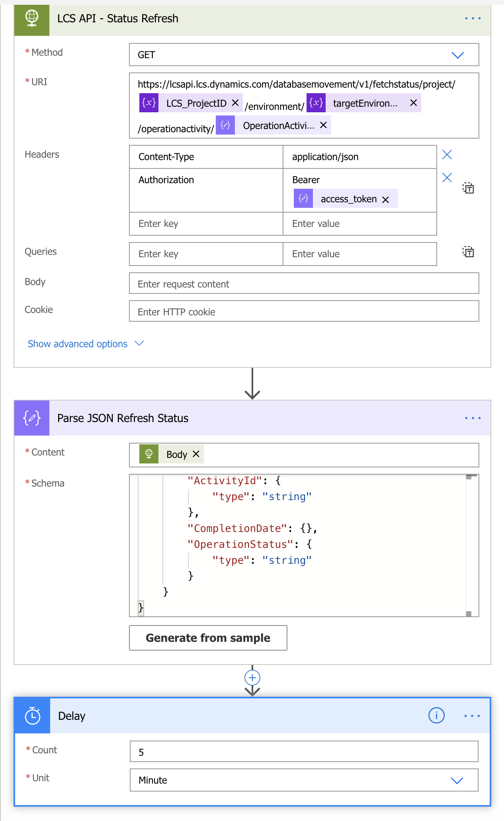Open the Unit dropdown showing Minute
The height and width of the screenshot is (821, 504).
point(304,780)
